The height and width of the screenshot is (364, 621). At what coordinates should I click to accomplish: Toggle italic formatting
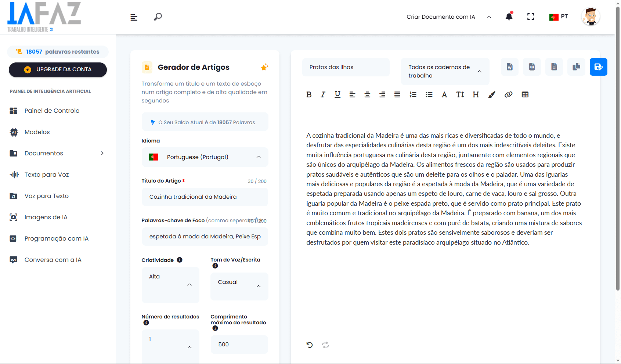pyautogui.click(x=323, y=95)
